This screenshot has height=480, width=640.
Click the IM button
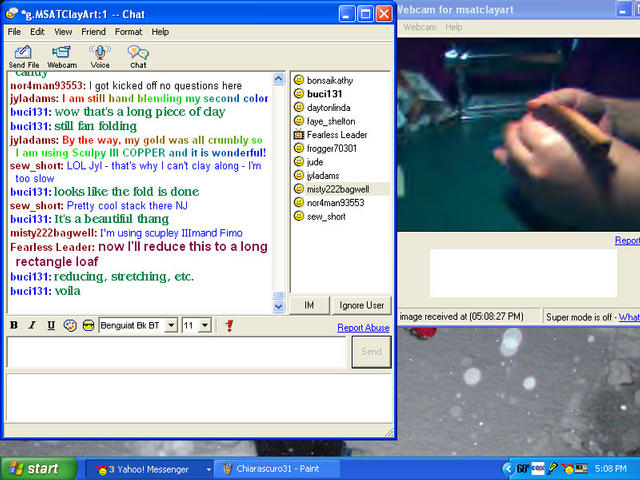click(309, 305)
